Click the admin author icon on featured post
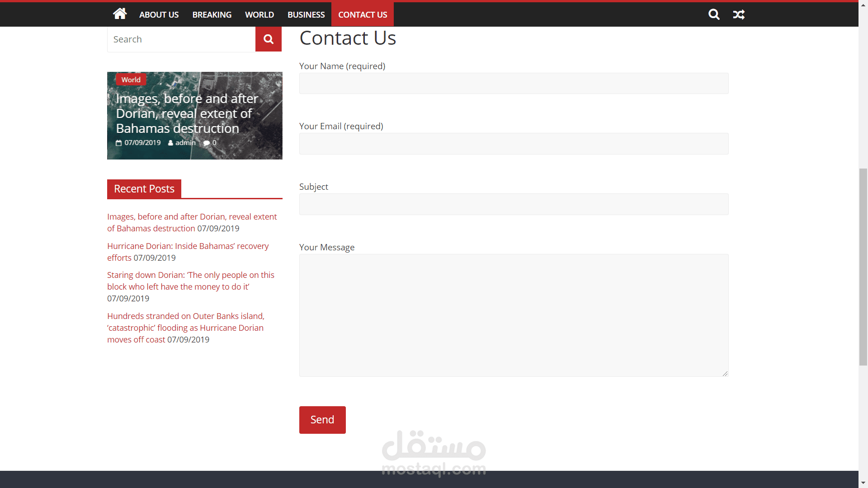Screen dimensions: 868x488 (170, 143)
